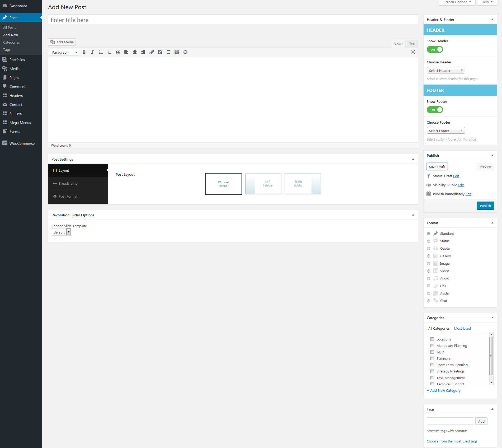Click the post title input field
The image size is (502, 448).
click(x=232, y=20)
